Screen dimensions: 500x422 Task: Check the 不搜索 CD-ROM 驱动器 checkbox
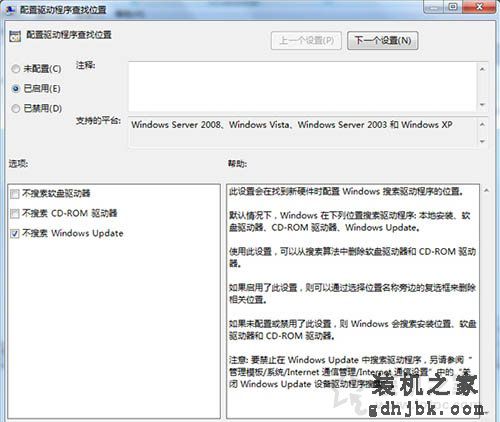(x=15, y=213)
